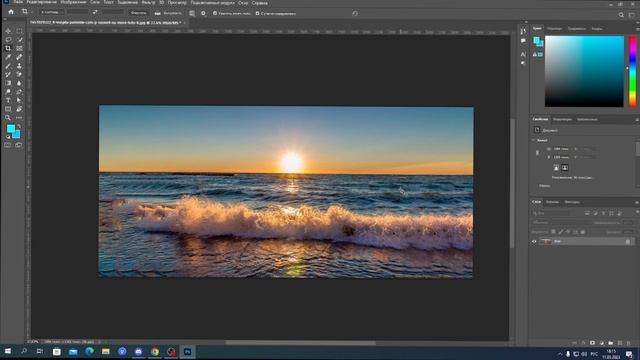The image size is (640, 360).
Task: Select the Path Selection arrow tool
Action: click(19, 100)
